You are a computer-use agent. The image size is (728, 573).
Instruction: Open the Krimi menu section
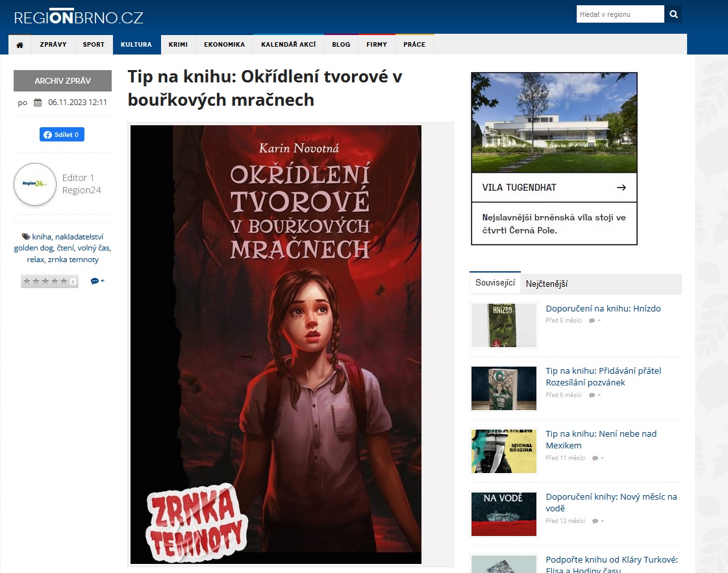coord(179,45)
